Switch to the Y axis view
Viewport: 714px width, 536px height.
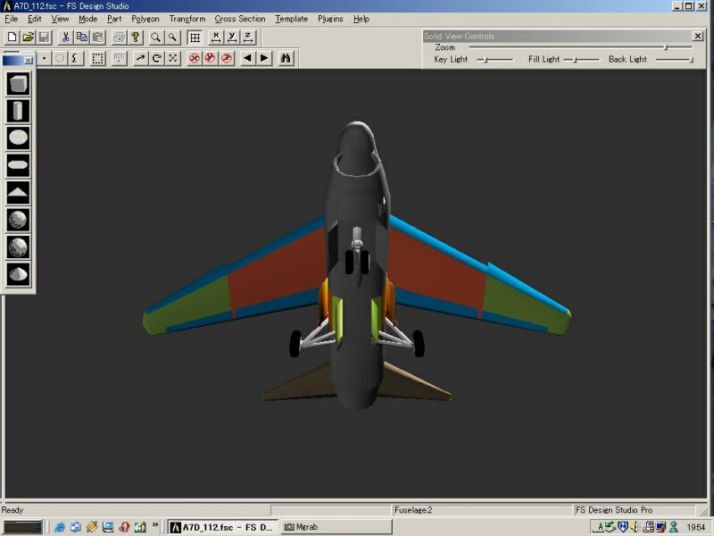232,37
